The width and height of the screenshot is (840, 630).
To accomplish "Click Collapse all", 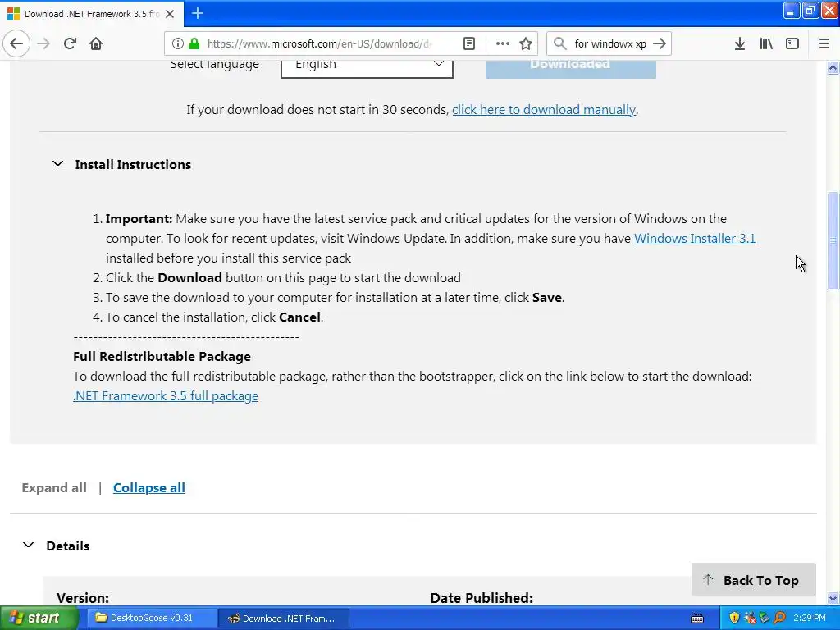I will tap(149, 488).
